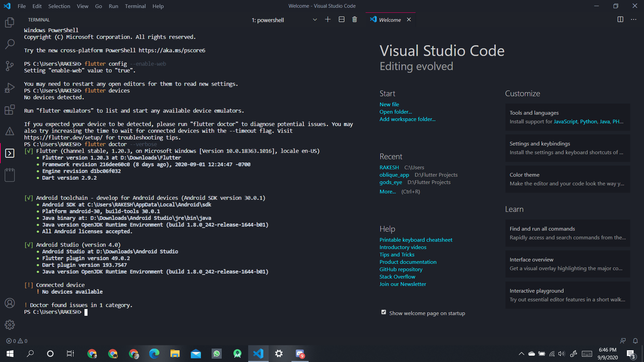This screenshot has width=644, height=362.
Task: Select the Welcome editor tab
Action: click(390, 20)
